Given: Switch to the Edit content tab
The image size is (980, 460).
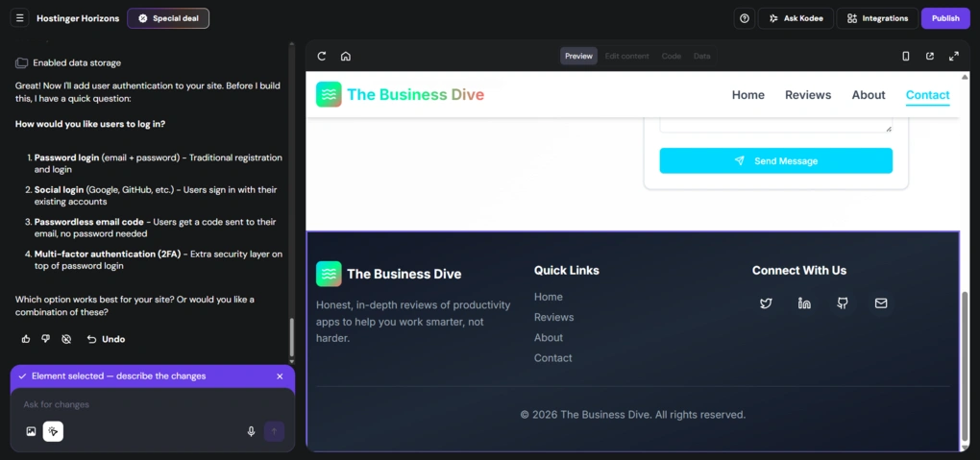Looking at the screenshot, I should point(626,57).
